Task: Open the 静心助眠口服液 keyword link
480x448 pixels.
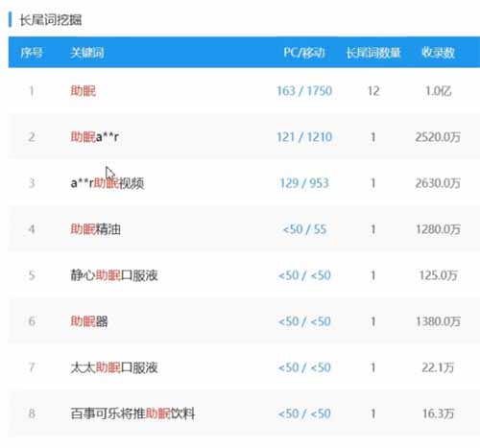Action: [114, 275]
